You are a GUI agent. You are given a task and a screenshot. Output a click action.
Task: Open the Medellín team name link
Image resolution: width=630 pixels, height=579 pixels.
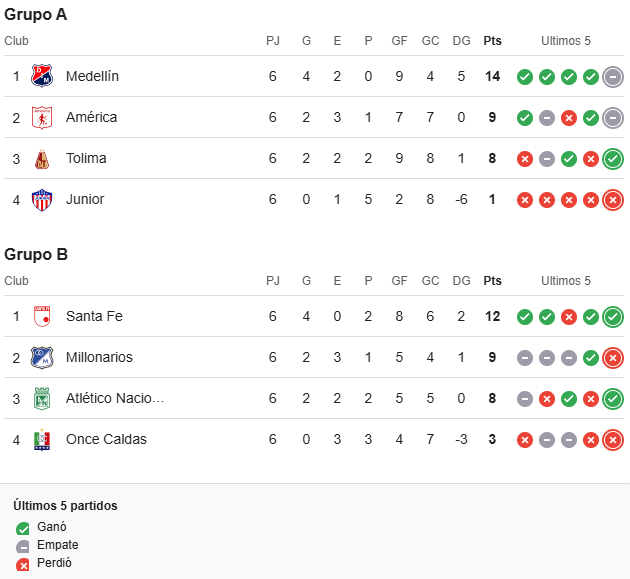click(92, 76)
